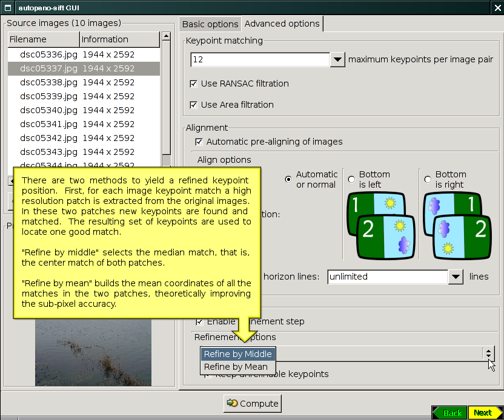Viewport: 504px width, 420px height.
Task: Choose the Bottom is right radio option
Action: point(428,179)
